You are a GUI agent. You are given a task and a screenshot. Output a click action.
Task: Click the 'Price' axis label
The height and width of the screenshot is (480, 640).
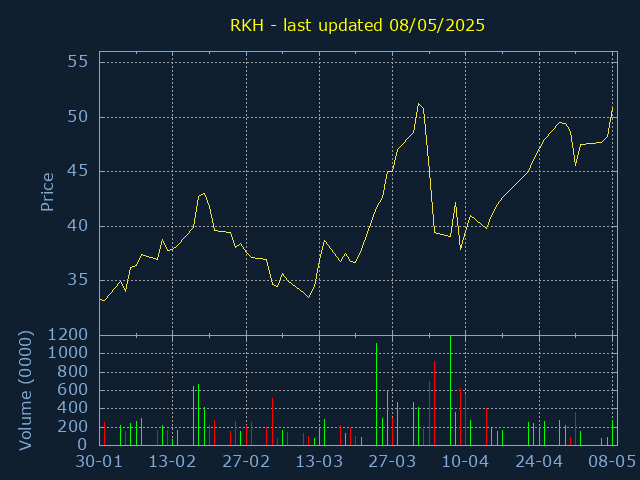(47, 192)
